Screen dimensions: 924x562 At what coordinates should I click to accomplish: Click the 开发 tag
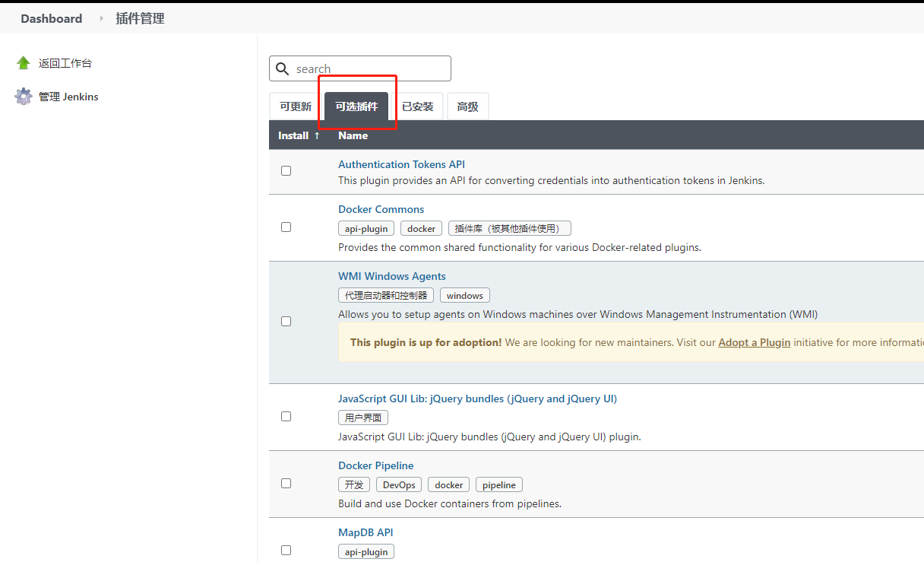[x=353, y=484]
